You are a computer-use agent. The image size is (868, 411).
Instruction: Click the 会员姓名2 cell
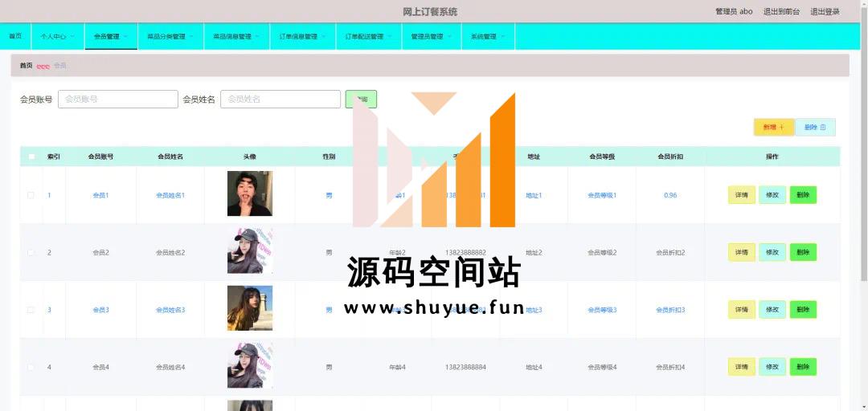point(170,252)
